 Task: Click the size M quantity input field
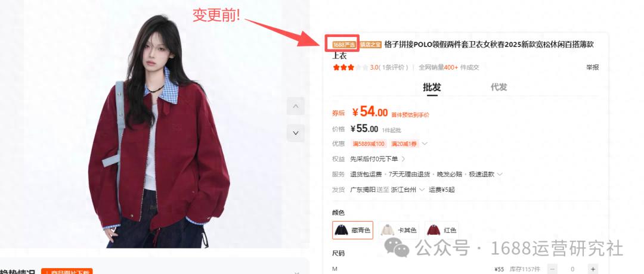coord(572,269)
